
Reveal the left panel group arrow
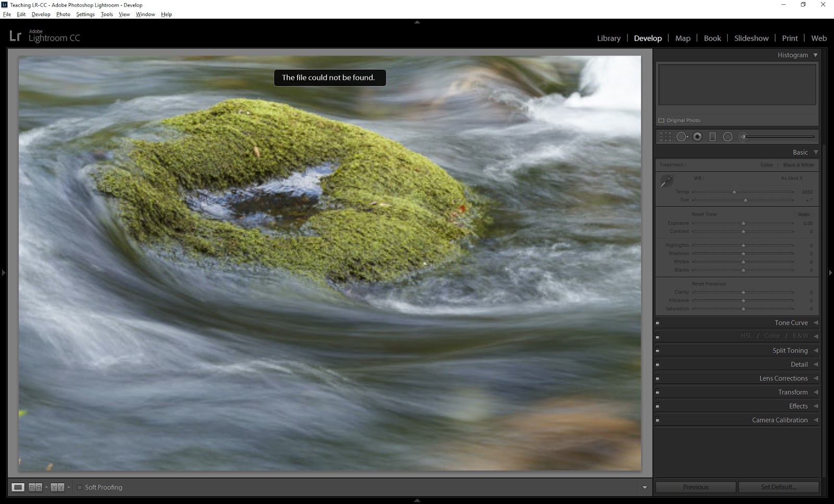(x=3, y=273)
